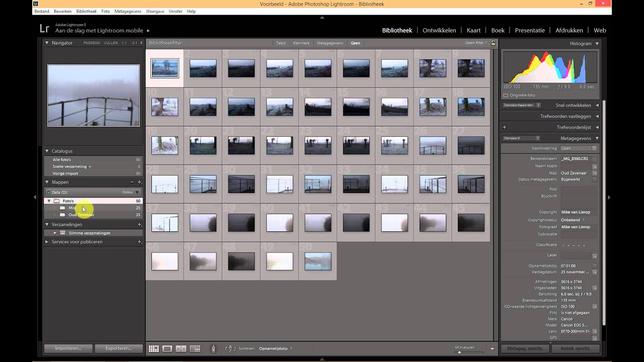This screenshot has width=644, height=362.
Task: Click icon beside ISO-waarde lichtgevoeligheid
Action: point(595,306)
